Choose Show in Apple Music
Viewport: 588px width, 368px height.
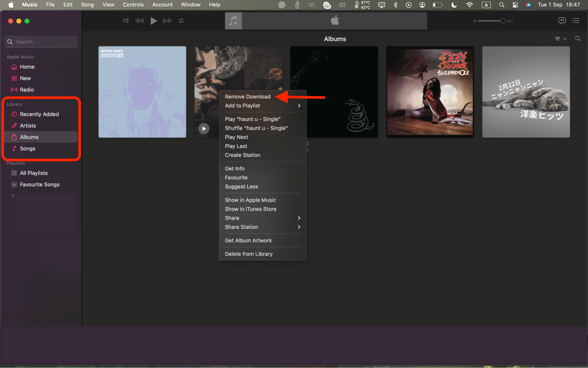click(263, 200)
